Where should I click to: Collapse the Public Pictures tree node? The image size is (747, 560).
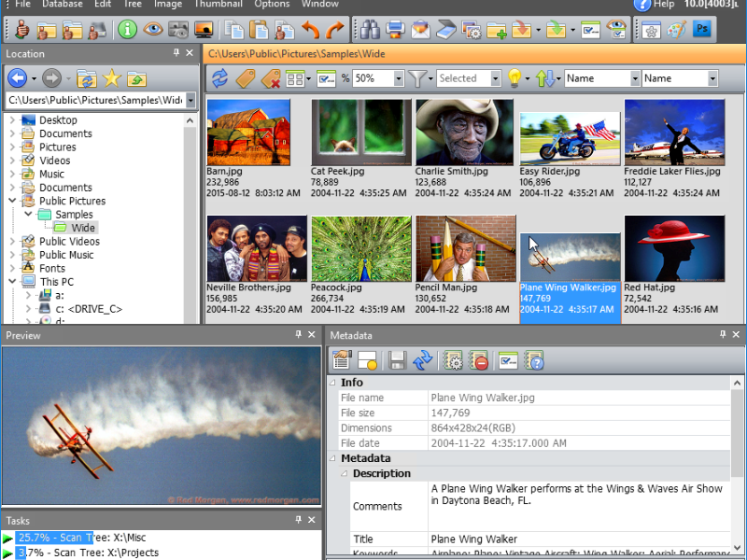point(13,201)
